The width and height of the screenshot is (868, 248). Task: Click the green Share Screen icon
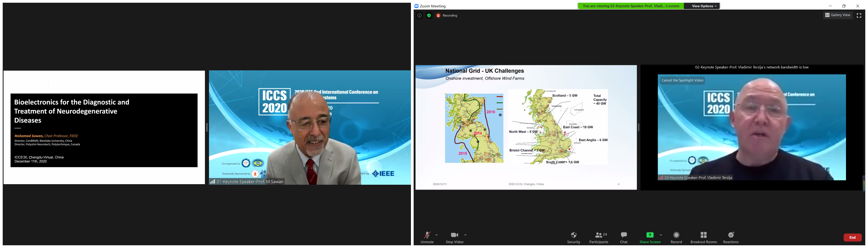pyautogui.click(x=650, y=235)
